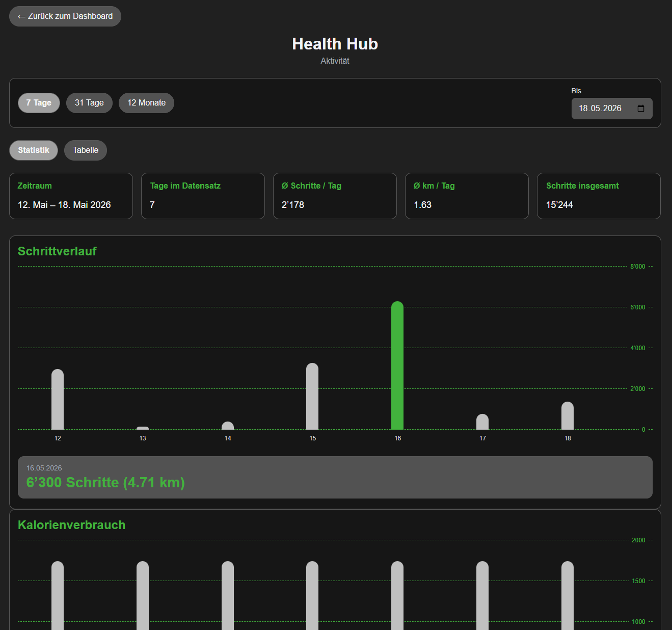Select the step bar for day 15

point(312,396)
